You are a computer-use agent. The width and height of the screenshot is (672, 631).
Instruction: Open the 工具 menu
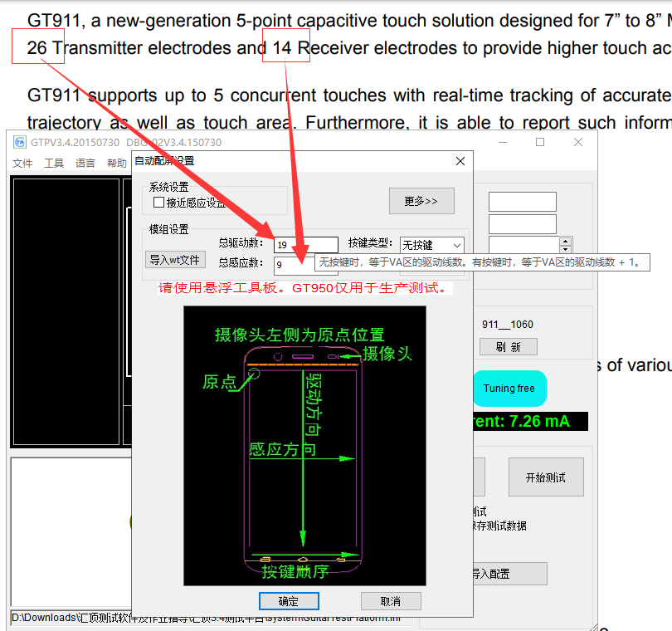tap(54, 163)
